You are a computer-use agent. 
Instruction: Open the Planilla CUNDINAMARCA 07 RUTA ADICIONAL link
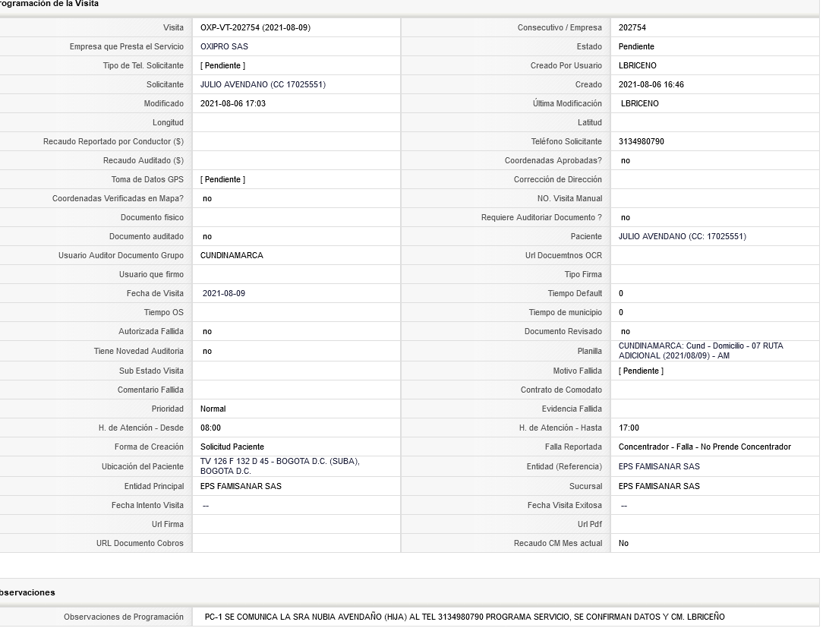click(x=701, y=350)
